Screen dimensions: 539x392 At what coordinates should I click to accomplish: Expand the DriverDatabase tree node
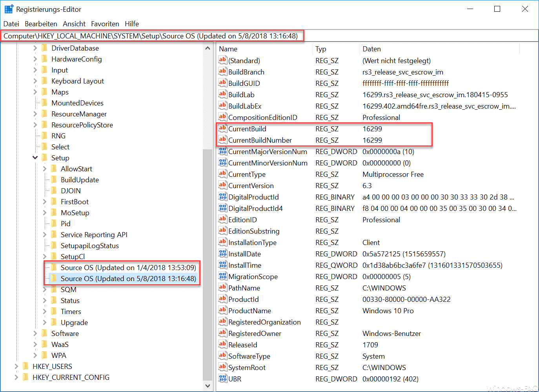pyautogui.click(x=35, y=48)
